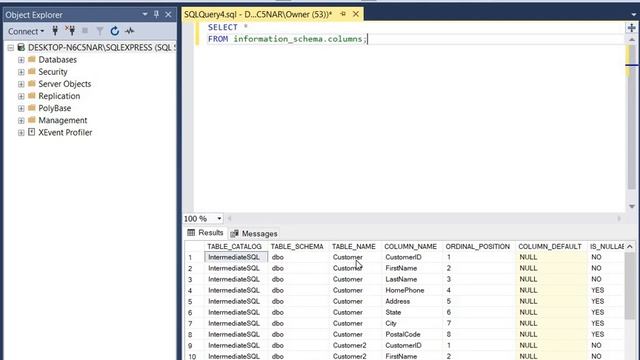
Task: Click the Disconnect plug icon with red X
Action: [x=70, y=31]
